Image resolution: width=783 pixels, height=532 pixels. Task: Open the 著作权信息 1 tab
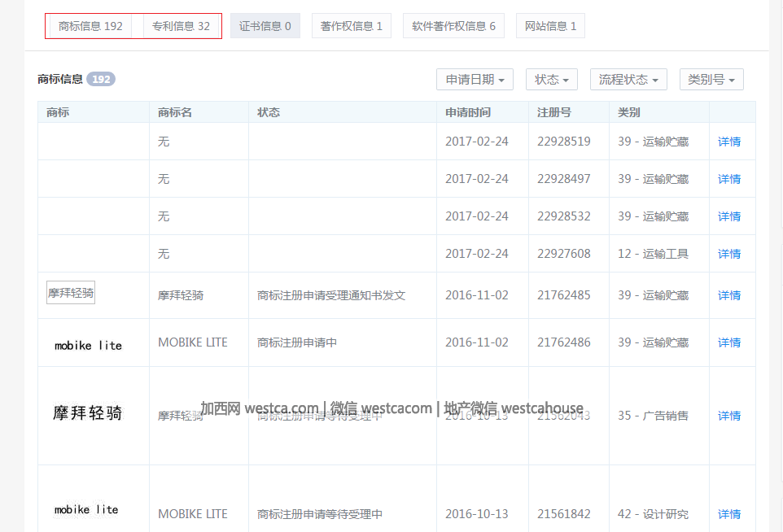[x=352, y=26]
